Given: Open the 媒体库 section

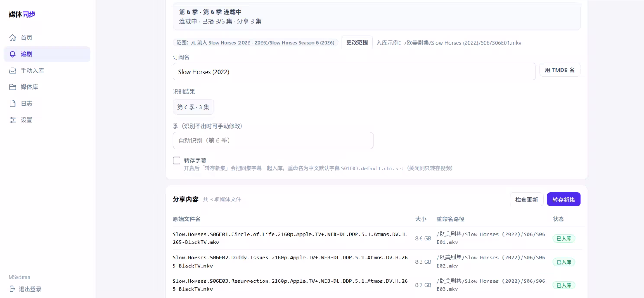Looking at the screenshot, I should pyautogui.click(x=47, y=87).
